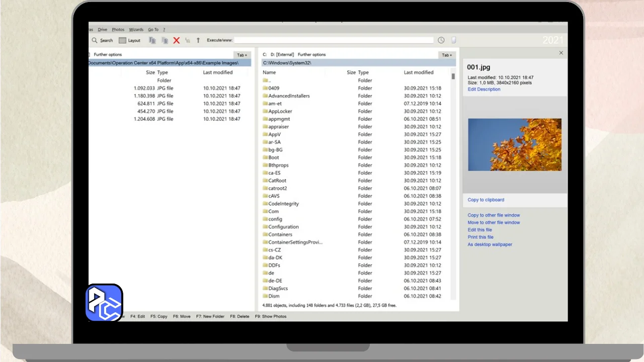The height and width of the screenshot is (362, 644).
Task: Close the 001.jpg preview panel
Action: pyautogui.click(x=561, y=53)
